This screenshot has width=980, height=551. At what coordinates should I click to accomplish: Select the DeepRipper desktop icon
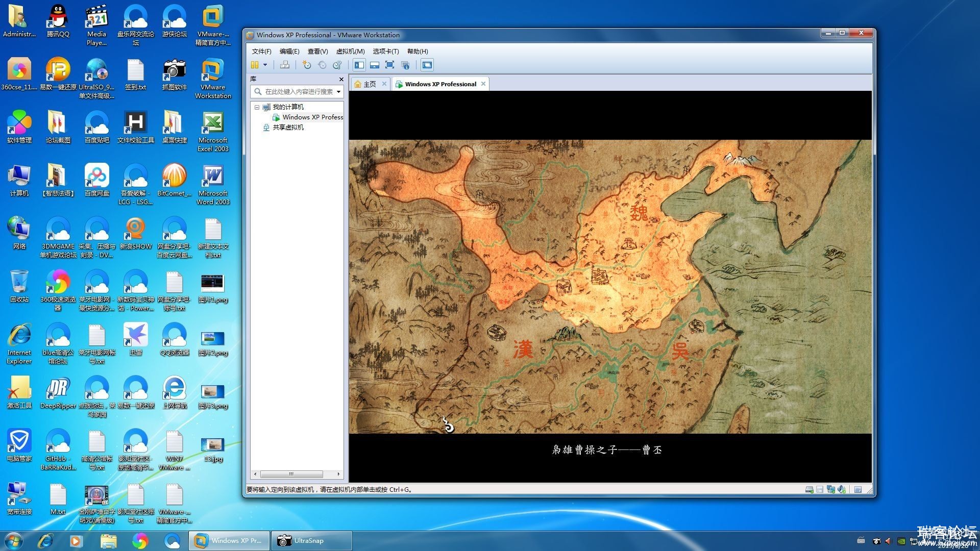coord(58,392)
